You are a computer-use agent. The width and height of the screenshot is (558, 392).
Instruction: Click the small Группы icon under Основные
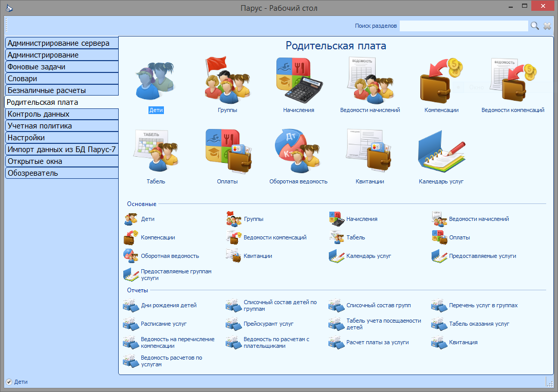point(233,219)
